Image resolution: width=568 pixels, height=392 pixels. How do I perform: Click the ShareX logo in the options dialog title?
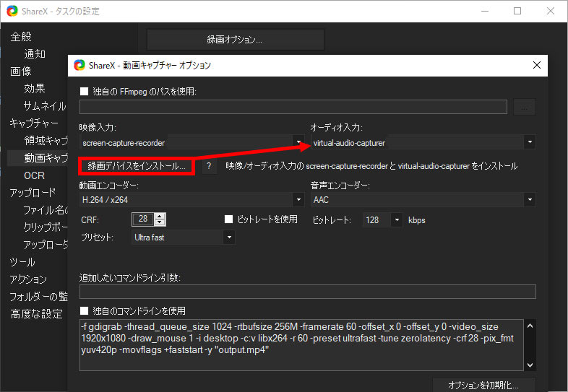click(x=79, y=65)
